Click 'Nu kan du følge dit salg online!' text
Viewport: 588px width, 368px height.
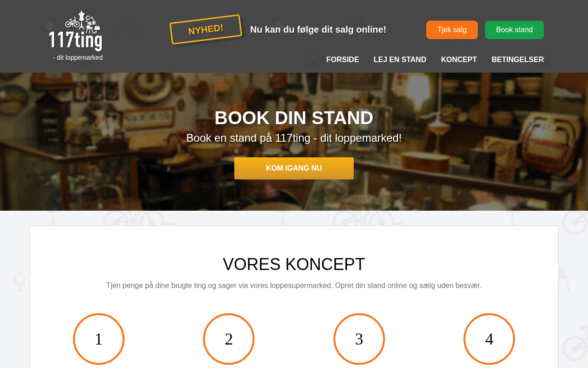[318, 29]
